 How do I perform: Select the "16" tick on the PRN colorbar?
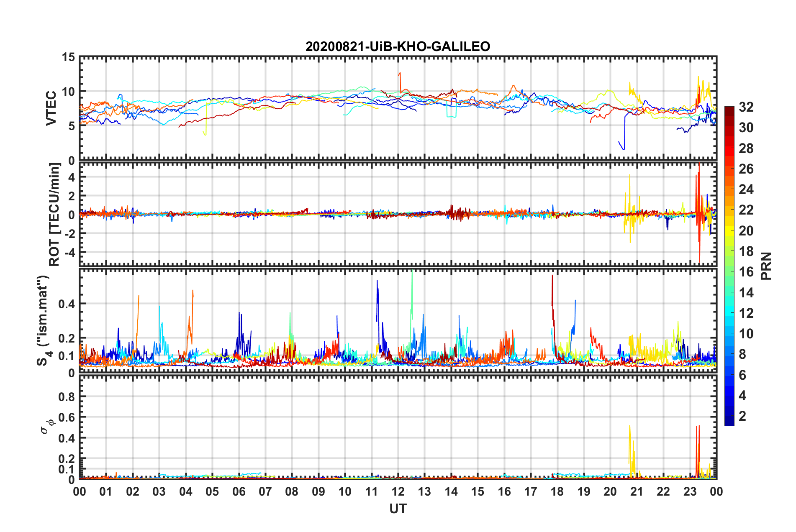746,272
